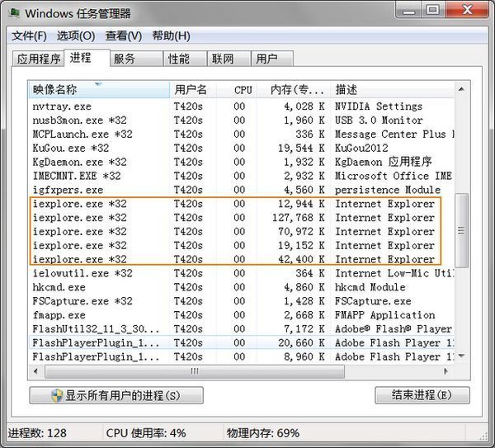Click the shield icon on show-all-users button
495x448 pixels.
pyautogui.click(x=57, y=395)
